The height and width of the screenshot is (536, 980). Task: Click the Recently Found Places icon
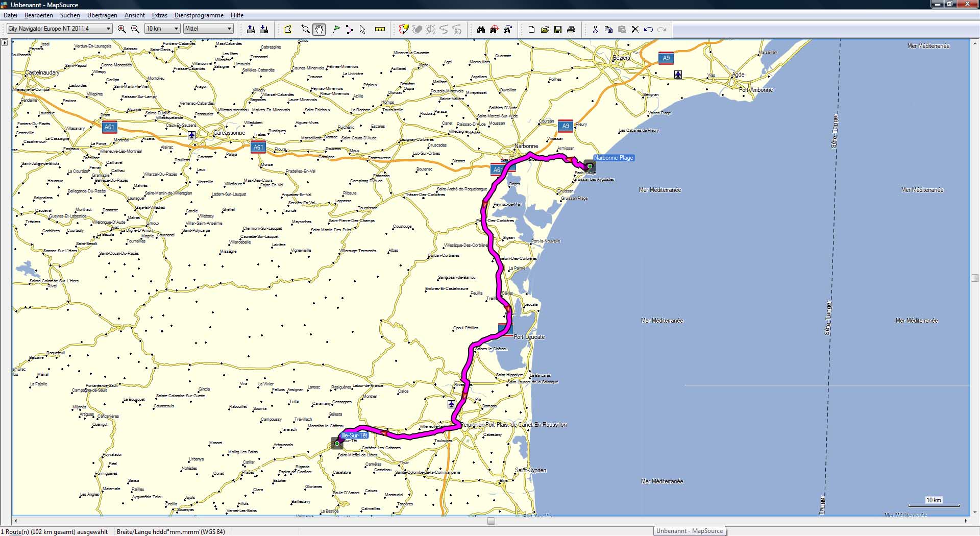click(x=507, y=29)
